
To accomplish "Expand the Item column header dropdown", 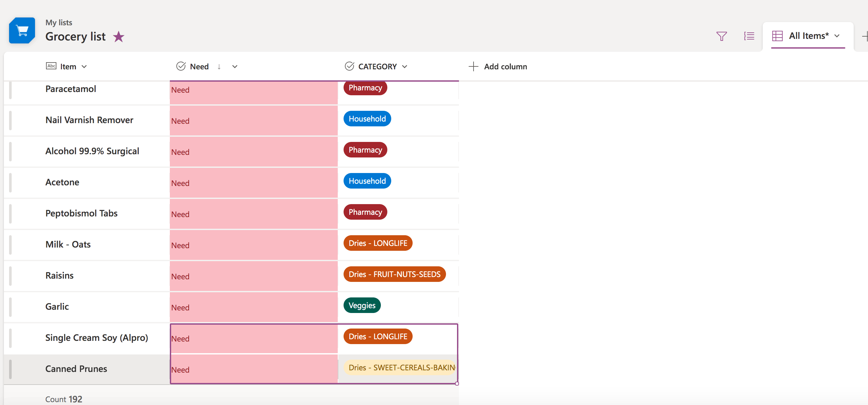I will click(x=84, y=67).
